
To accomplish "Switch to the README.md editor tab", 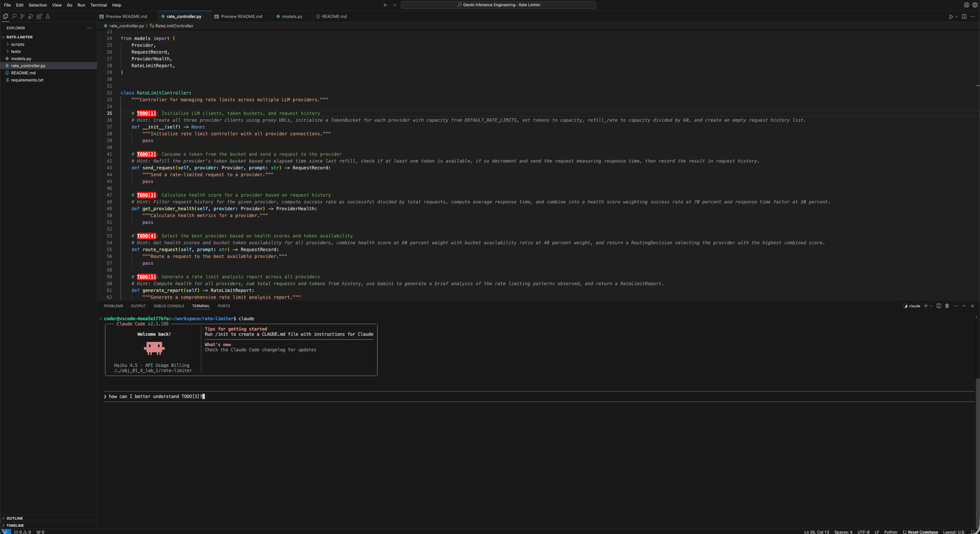I will click(x=334, y=17).
